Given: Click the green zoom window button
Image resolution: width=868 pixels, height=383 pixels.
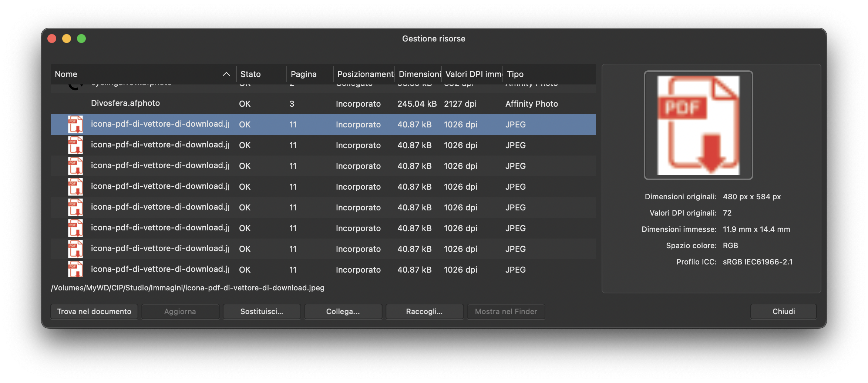Looking at the screenshot, I should (81, 39).
